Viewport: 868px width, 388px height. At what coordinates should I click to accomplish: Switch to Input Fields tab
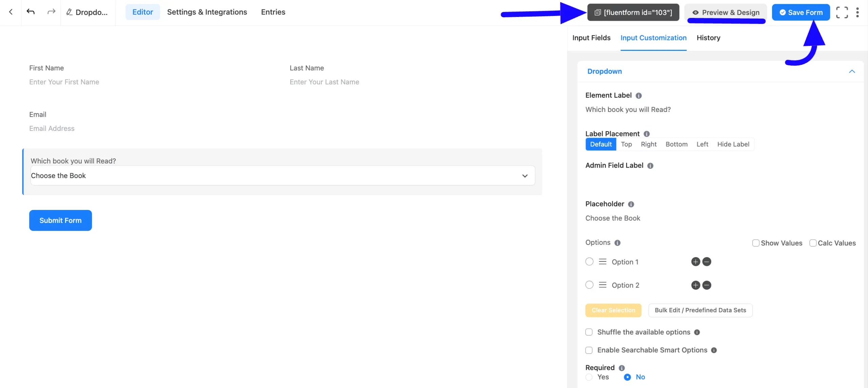pos(591,38)
